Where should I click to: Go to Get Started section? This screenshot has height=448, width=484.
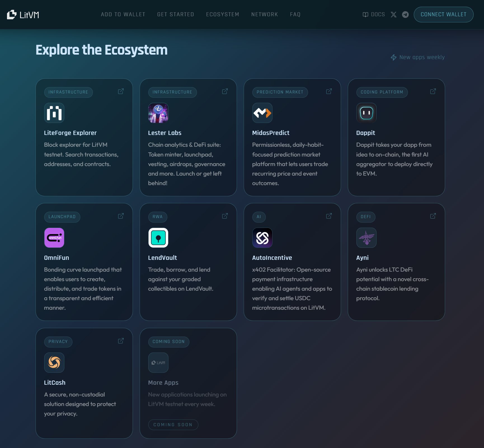[x=176, y=15]
